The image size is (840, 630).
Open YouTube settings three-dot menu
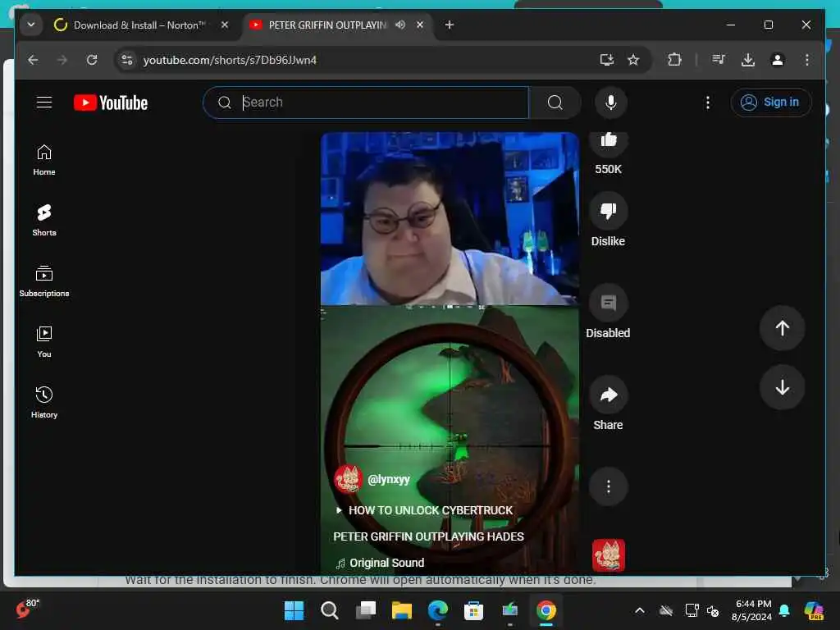coord(708,103)
